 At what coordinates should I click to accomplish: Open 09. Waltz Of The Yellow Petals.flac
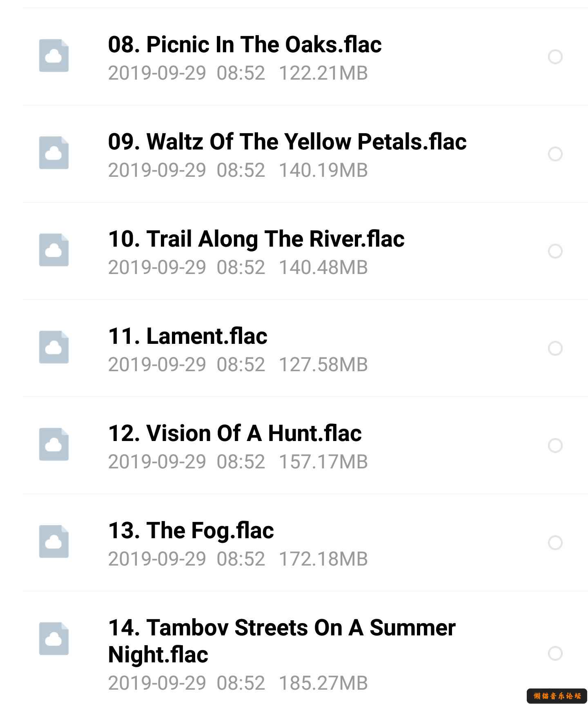tap(287, 142)
